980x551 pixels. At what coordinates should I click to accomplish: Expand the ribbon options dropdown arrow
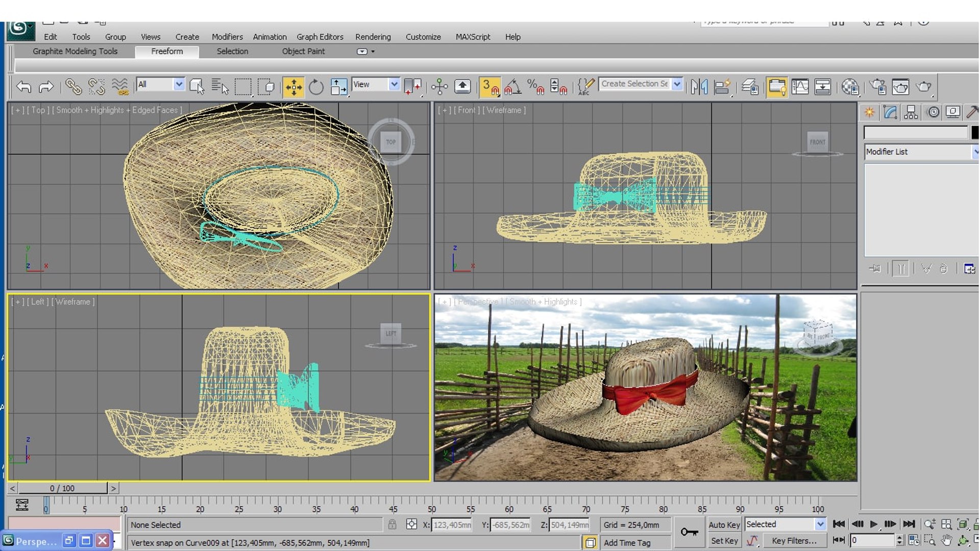pyautogui.click(x=373, y=52)
